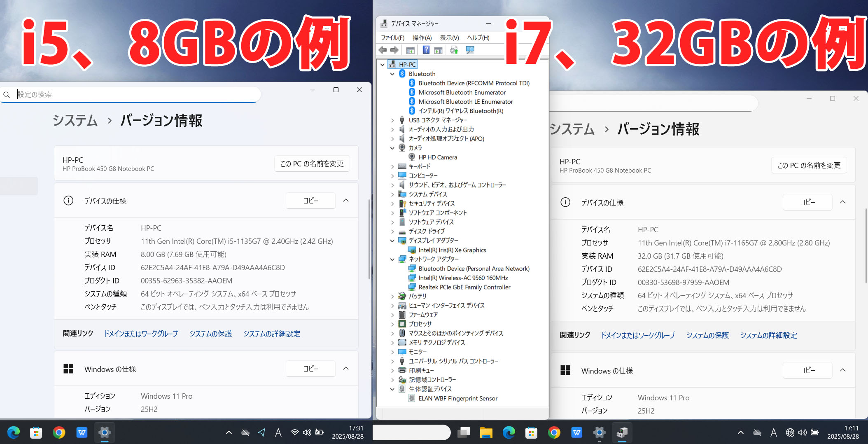Select Microsoft Bluetooth LE Enumerator
Screen dimensions: 868x444
pyautogui.click(x=466, y=102)
